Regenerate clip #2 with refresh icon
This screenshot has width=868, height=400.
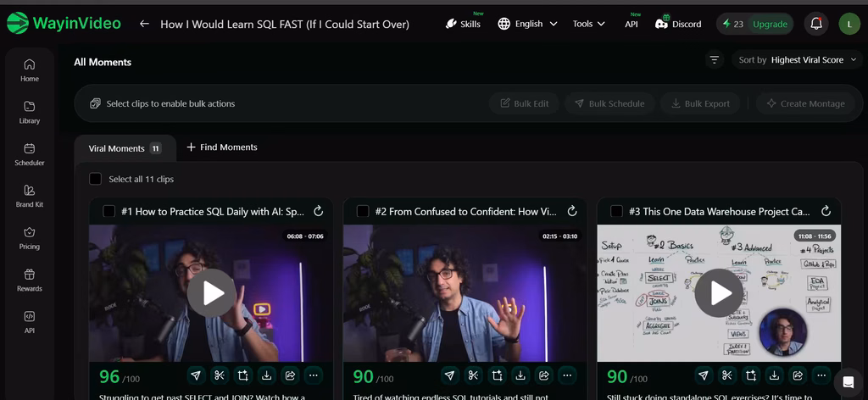click(572, 211)
